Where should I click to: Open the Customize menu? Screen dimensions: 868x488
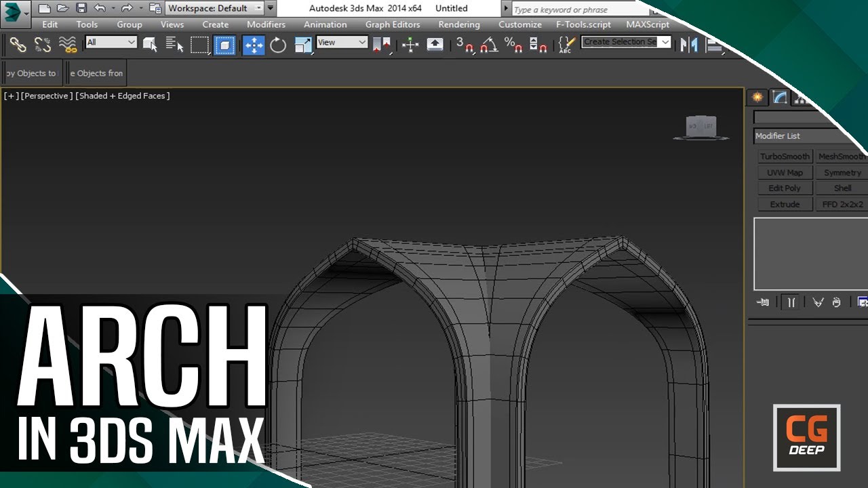click(x=520, y=24)
